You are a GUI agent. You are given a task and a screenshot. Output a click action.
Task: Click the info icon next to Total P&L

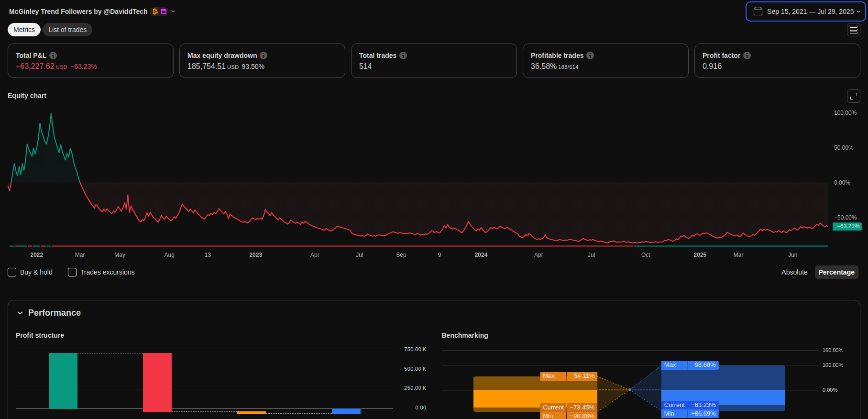(x=53, y=55)
